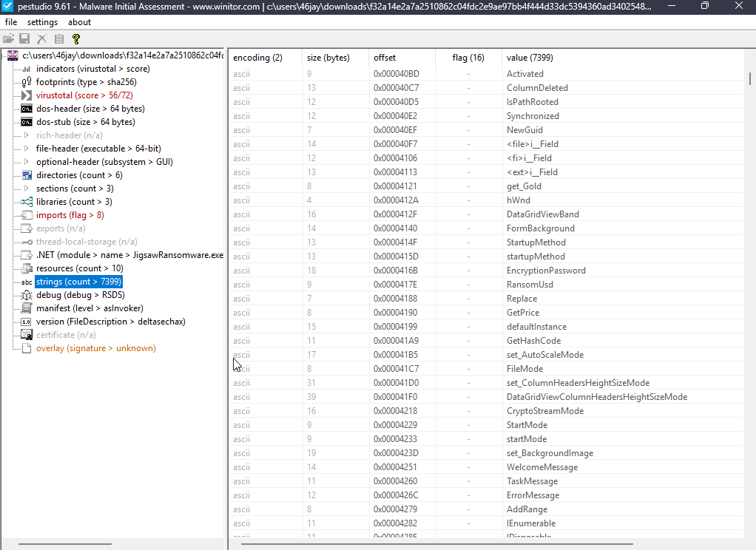Image resolution: width=756 pixels, height=550 pixels.
Task: Click the abc strings node icon
Action: click(27, 282)
